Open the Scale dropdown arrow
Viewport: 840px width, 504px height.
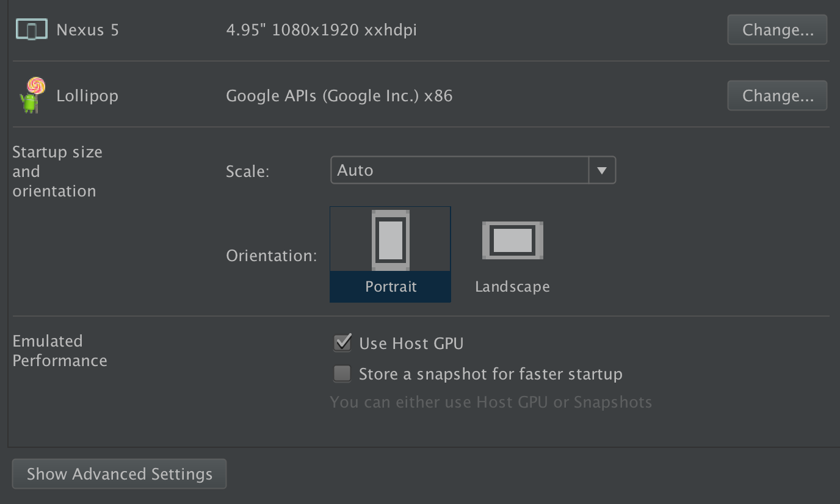(602, 170)
